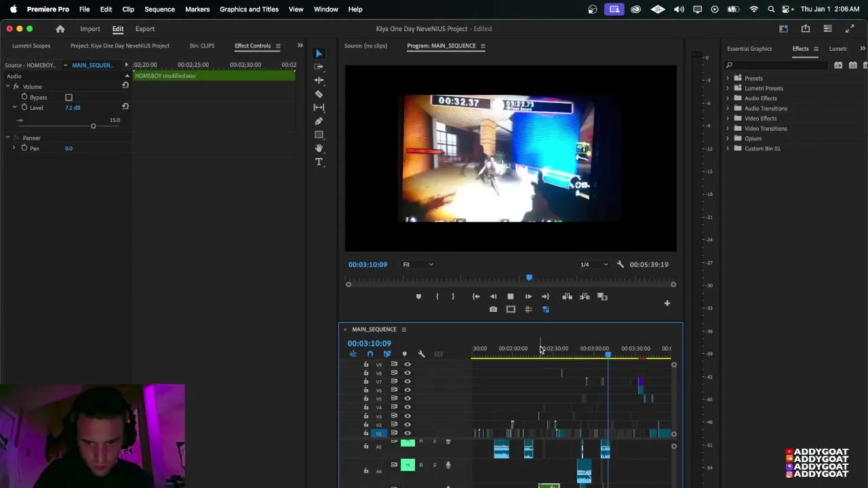Open Timeline display settings wrench
Image resolution: width=868 pixels, height=488 pixels.
421,354
